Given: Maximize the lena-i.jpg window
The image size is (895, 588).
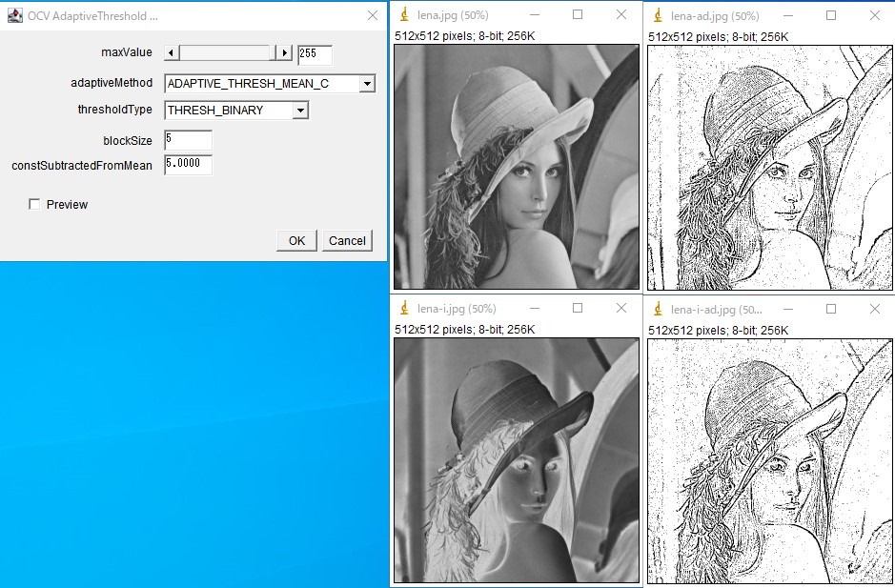Looking at the screenshot, I should 578,308.
